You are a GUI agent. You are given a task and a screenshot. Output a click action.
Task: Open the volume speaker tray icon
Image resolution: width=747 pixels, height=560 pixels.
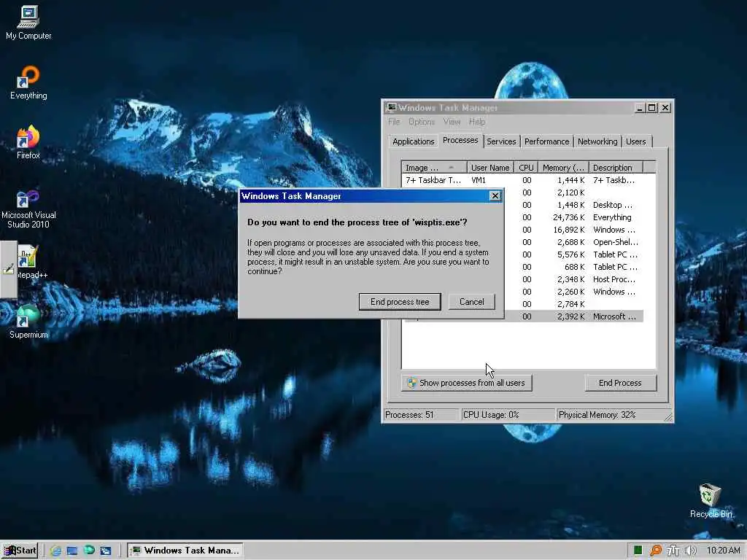click(691, 551)
